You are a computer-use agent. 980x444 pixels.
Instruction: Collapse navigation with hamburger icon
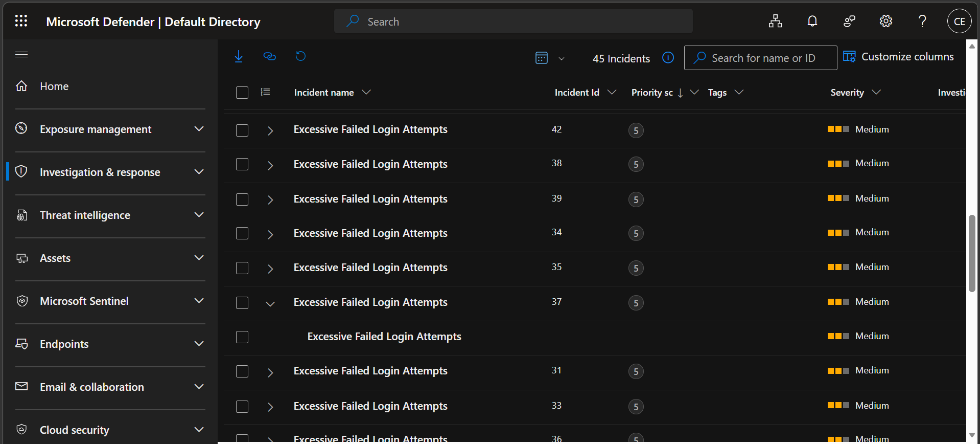(21, 54)
